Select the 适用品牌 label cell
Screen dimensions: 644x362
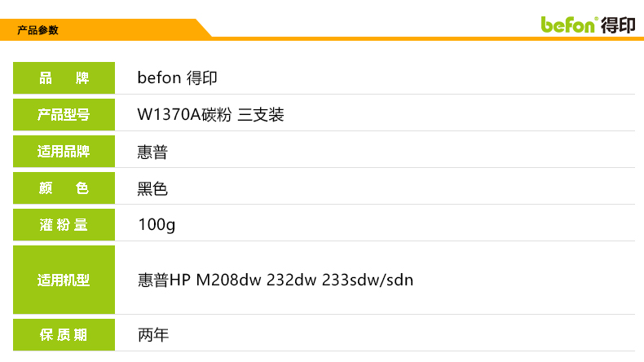click(x=64, y=152)
